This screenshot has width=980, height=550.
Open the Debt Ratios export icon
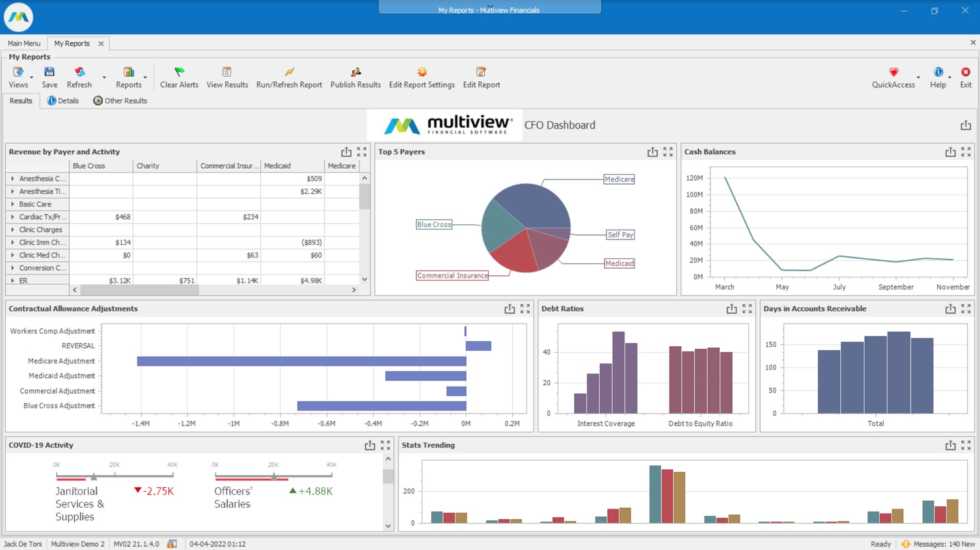[731, 308]
